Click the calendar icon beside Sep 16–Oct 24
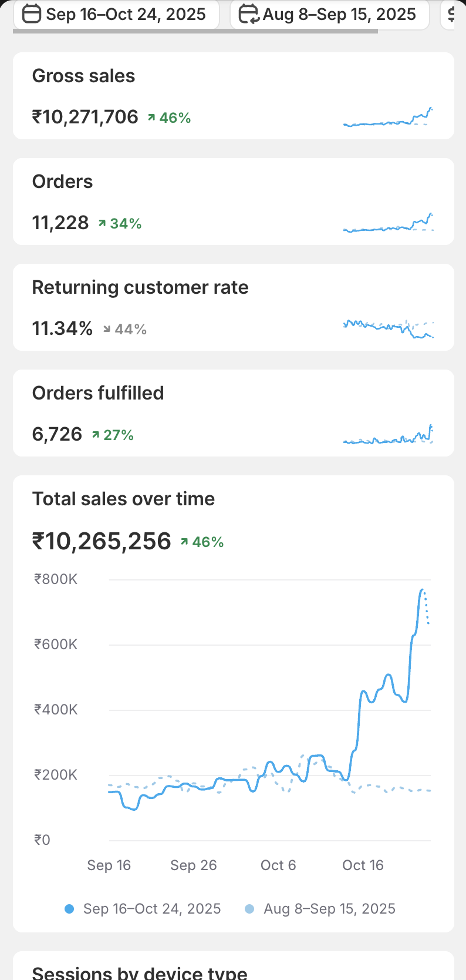This screenshot has height=980, width=466. pyautogui.click(x=31, y=14)
